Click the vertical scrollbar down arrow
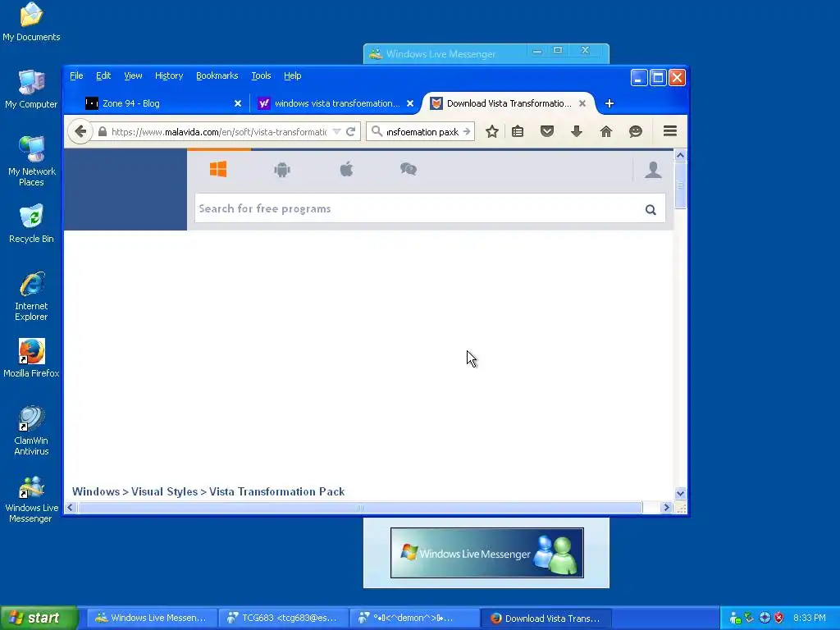Viewport: 840px width, 630px height. point(680,493)
